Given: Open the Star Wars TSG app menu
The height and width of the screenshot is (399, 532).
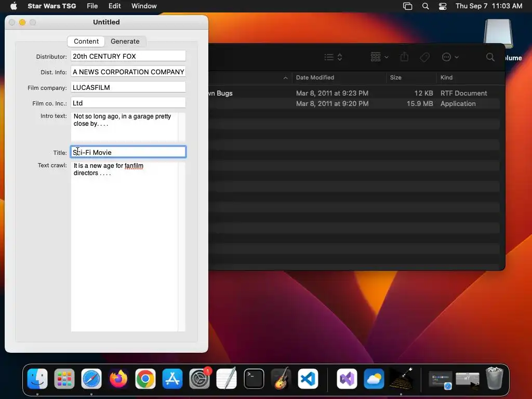Looking at the screenshot, I should click(52, 6).
